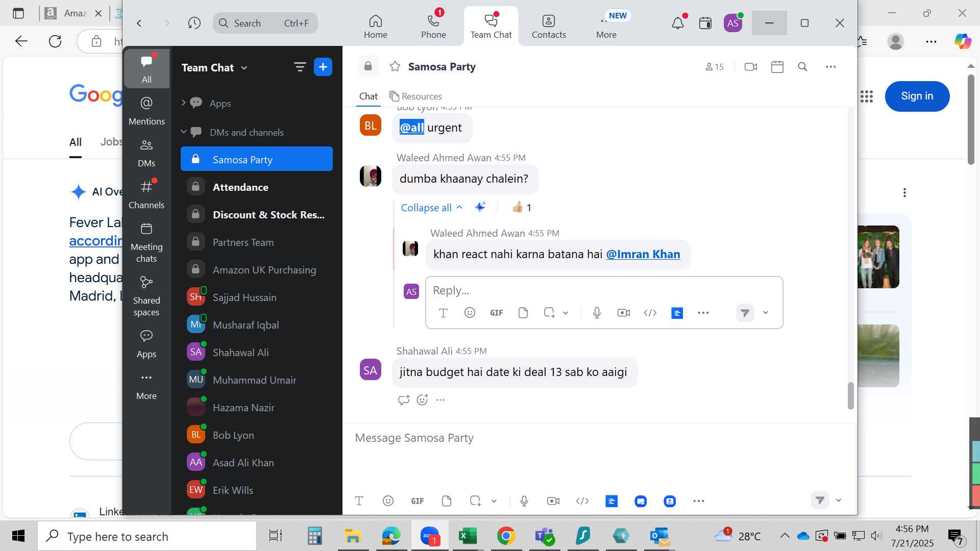Image resolution: width=980 pixels, height=551 pixels.
Task: Open the AS profile avatar menu
Action: [x=733, y=23]
